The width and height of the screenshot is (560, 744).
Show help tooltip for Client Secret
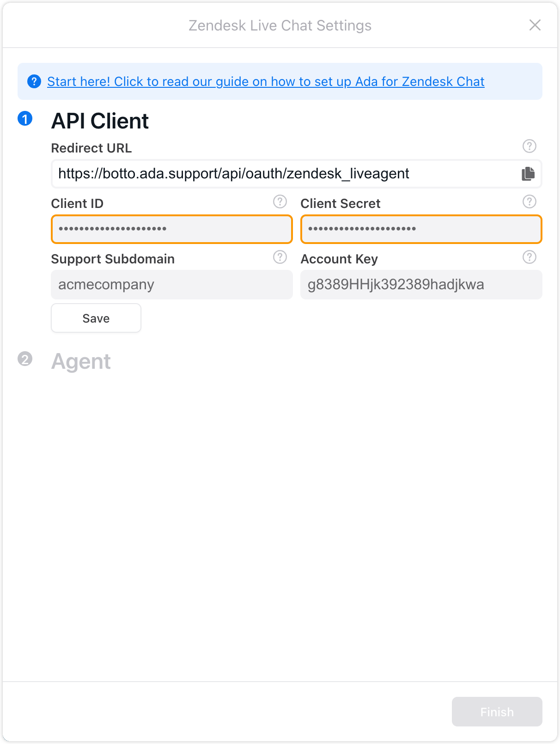529,202
